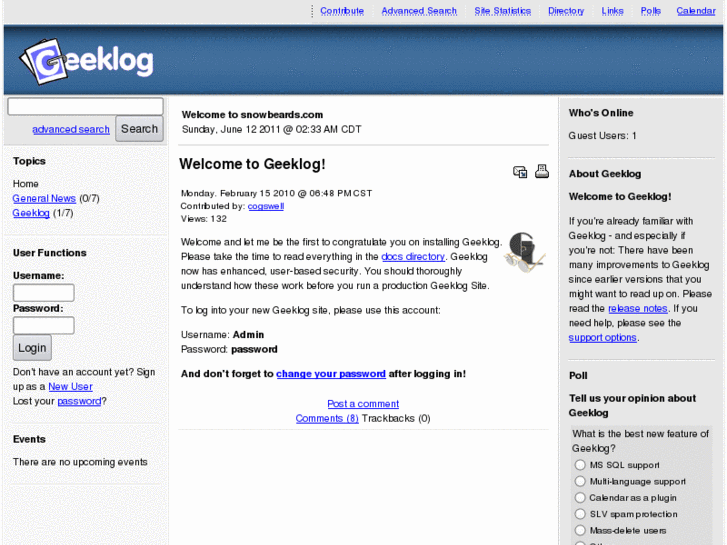
Task: Click the lost password link
Action: point(79,401)
